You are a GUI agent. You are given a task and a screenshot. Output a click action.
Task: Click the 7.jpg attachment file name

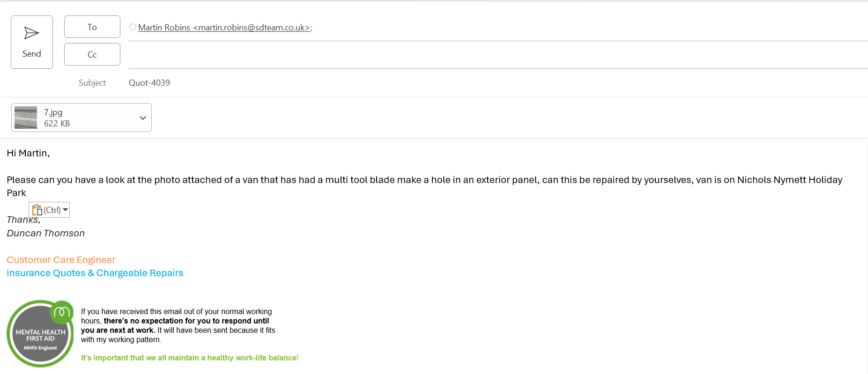pyautogui.click(x=53, y=112)
